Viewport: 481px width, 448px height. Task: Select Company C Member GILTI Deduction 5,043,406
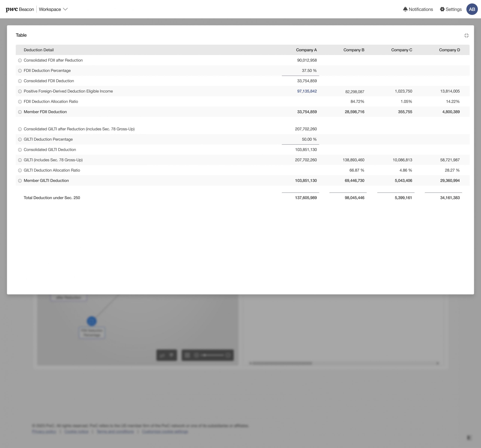(403, 181)
